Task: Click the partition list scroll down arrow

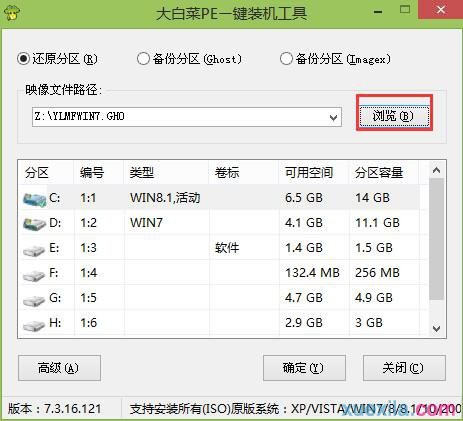Action: 436,329
